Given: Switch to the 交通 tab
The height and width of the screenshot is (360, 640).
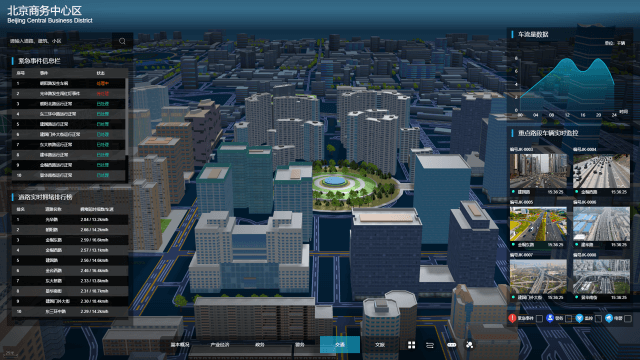Looking at the screenshot, I should (340, 344).
